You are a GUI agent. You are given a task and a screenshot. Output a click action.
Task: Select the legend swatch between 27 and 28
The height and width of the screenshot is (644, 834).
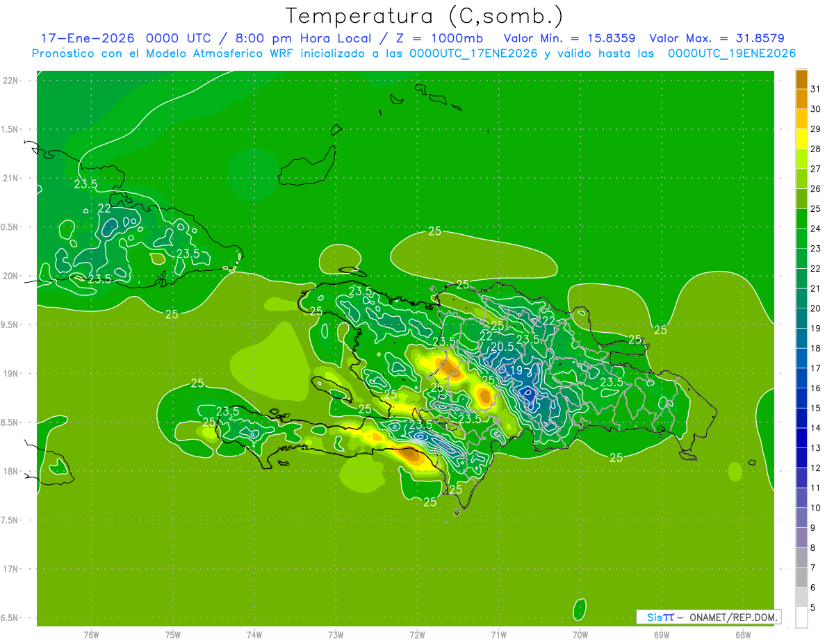click(801, 159)
